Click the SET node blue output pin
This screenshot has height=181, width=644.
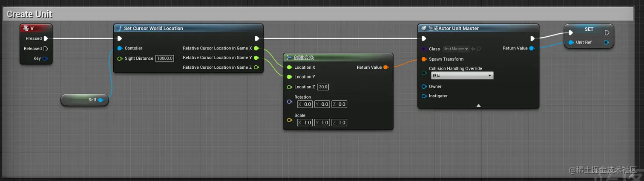[607, 43]
